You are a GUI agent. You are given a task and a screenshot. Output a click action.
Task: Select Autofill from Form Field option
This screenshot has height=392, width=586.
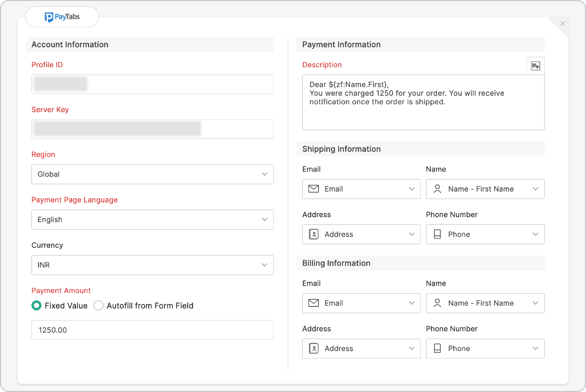[98, 305]
